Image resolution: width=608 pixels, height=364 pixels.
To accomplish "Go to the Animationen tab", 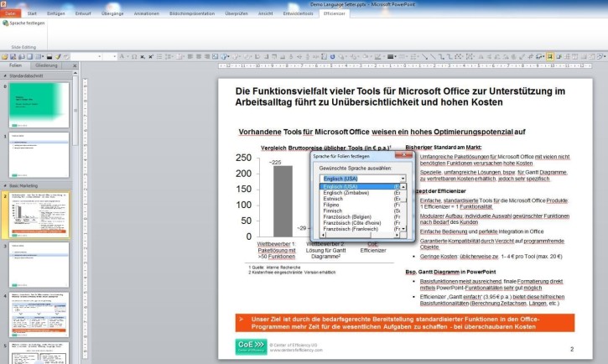I will pos(146,13).
